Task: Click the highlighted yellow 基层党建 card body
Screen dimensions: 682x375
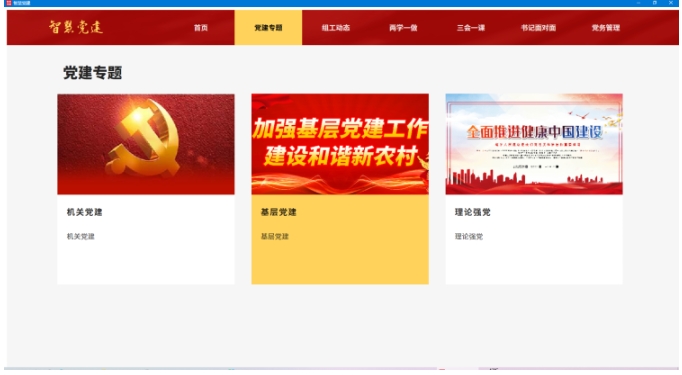Action: coord(340,239)
